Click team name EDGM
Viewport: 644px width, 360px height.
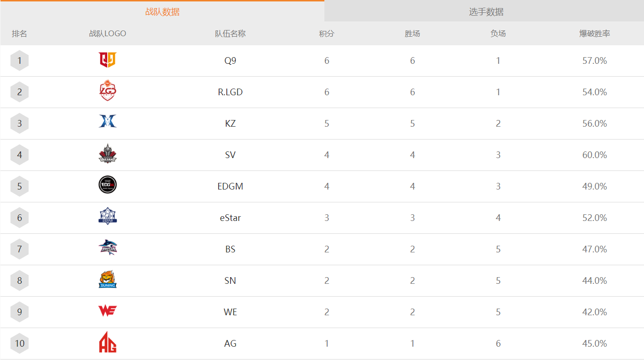(x=231, y=186)
